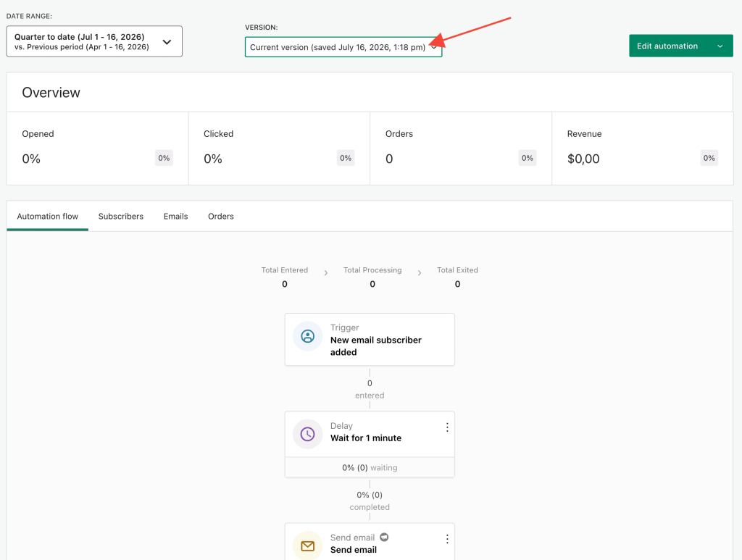
Task: Open the Emails tab
Action: coord(175,216)
